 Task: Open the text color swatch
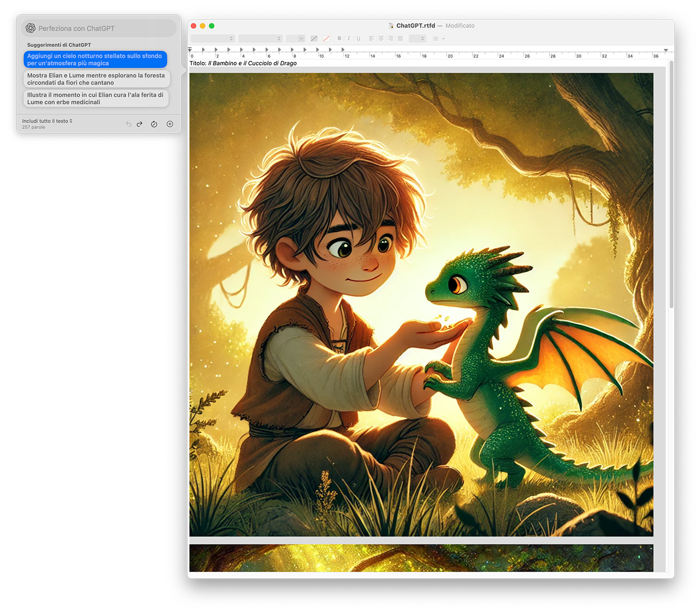(x=314, y=38)
